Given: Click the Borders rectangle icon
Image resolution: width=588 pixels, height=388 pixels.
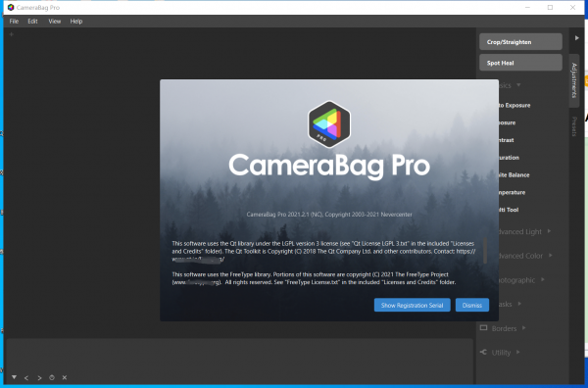Looking at the screenshot, I should 483,327.
